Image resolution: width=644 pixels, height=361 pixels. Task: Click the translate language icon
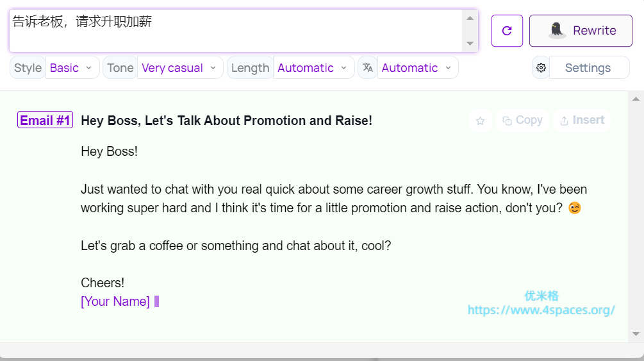368,67
